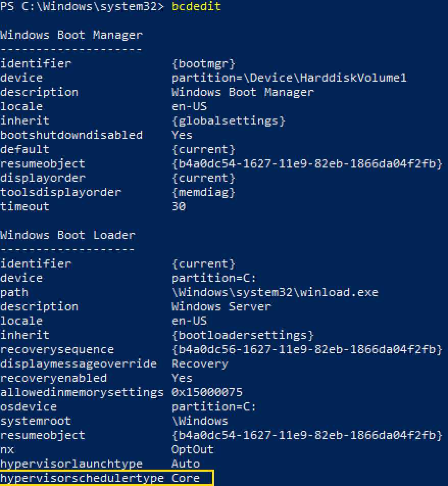Click the timeout value 30
This screenshot has height=486, width=448.
(x=179, y=206)
